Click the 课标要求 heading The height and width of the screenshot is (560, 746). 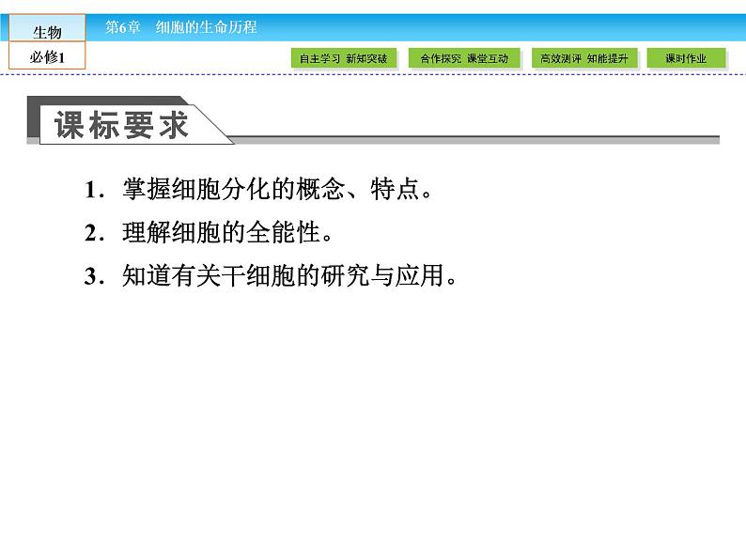click(x=121, y=125)
